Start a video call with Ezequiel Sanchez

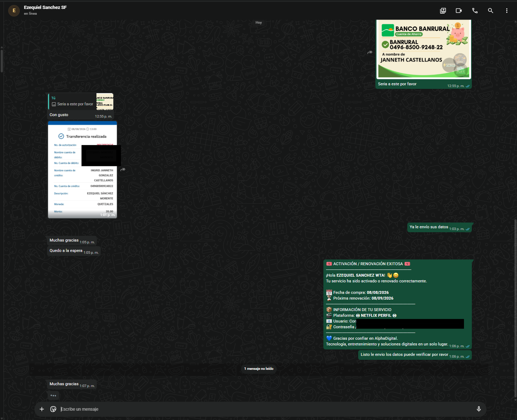[459, 11]
